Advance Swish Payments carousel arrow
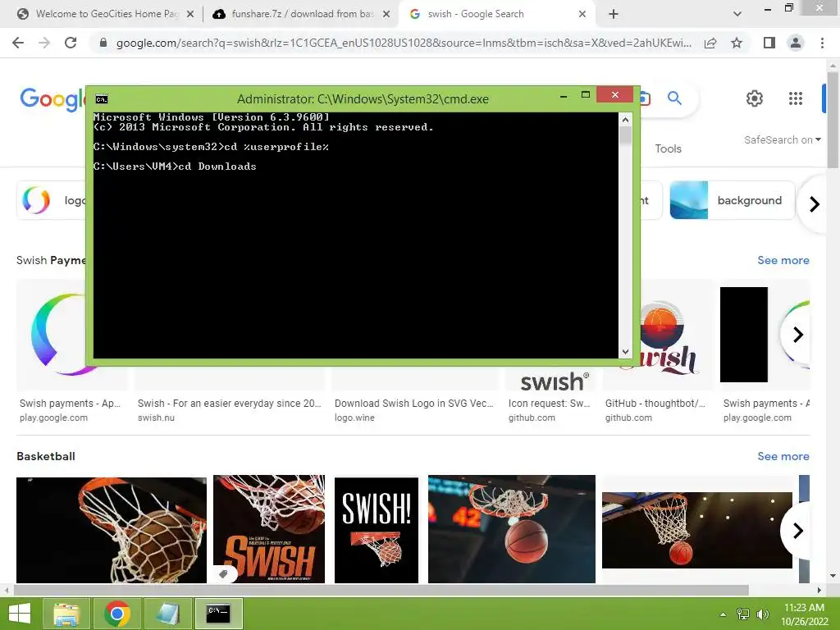Screen dimensions: 840x630 [797, 335]
